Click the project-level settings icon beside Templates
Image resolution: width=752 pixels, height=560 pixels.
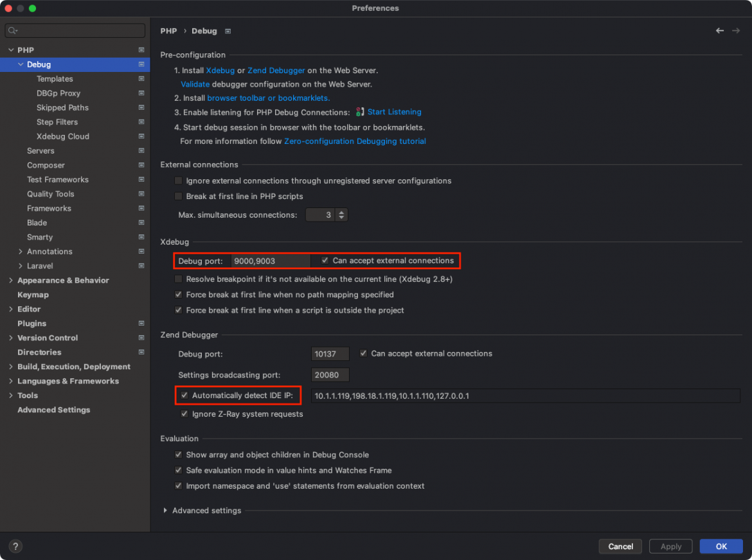point(141,78)
